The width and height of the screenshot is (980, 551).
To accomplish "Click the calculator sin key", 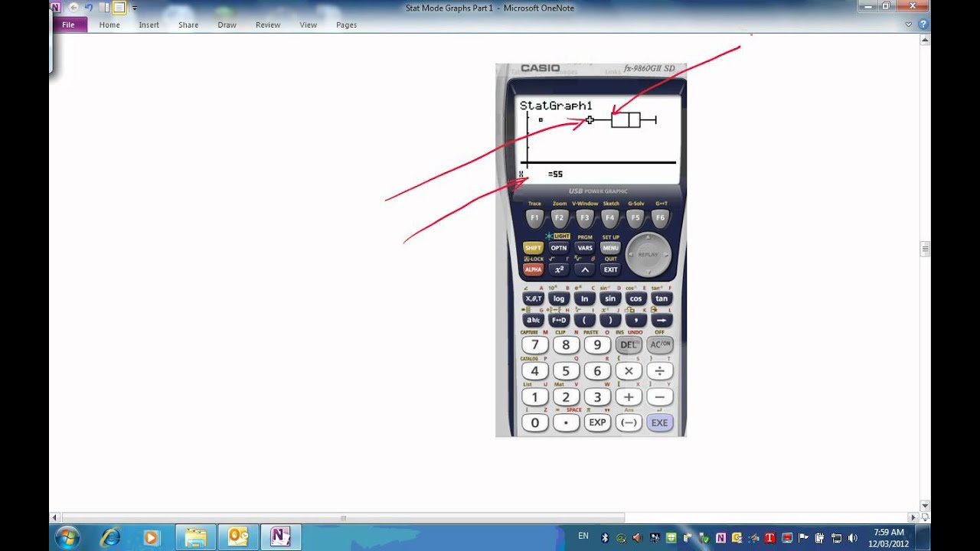I will click(610, 298).
